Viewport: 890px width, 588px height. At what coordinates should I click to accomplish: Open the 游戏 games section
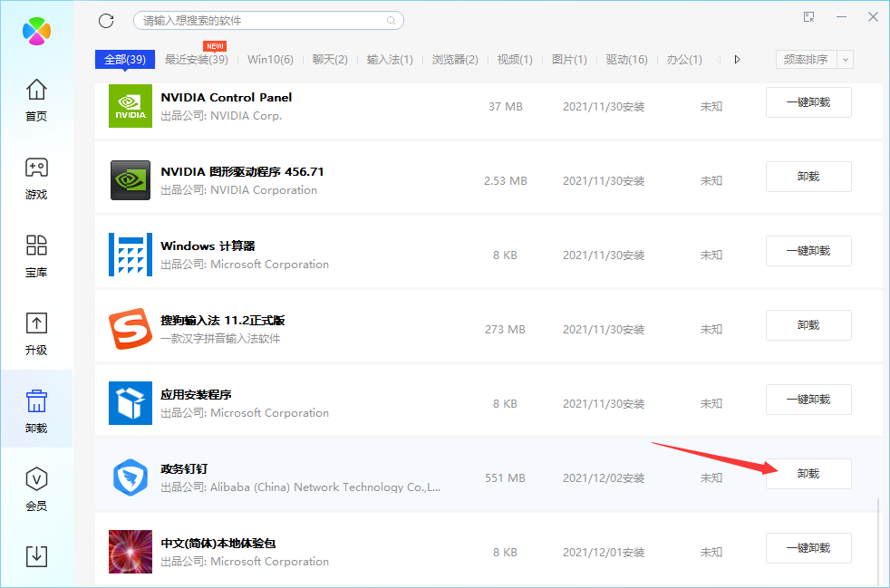pos(36,178)
